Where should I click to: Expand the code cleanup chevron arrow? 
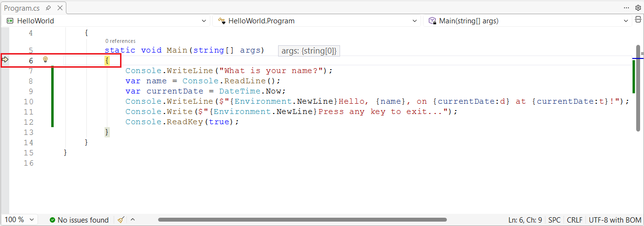pos(132,220)
